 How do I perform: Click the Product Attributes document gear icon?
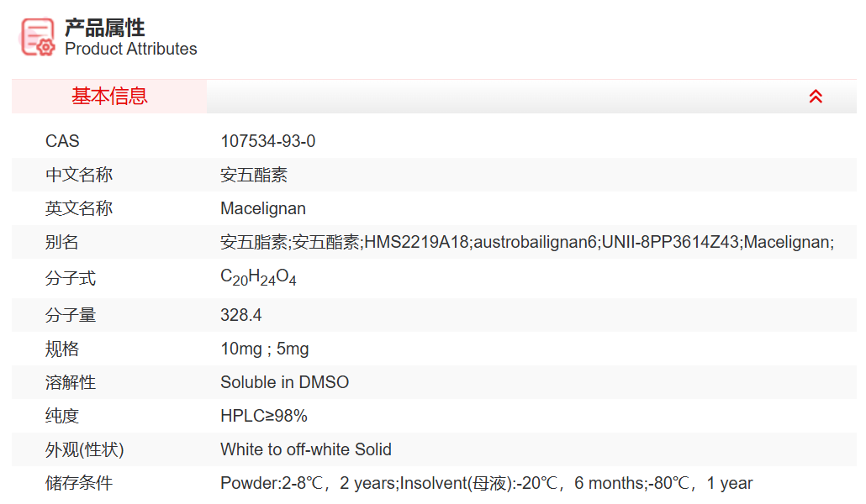tap(38, 37)
